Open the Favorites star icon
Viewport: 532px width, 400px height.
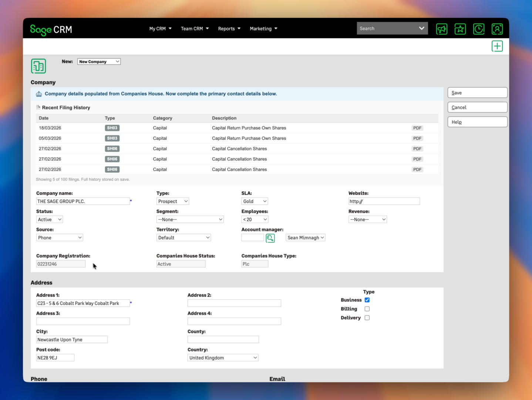click(x=460, y=29)
